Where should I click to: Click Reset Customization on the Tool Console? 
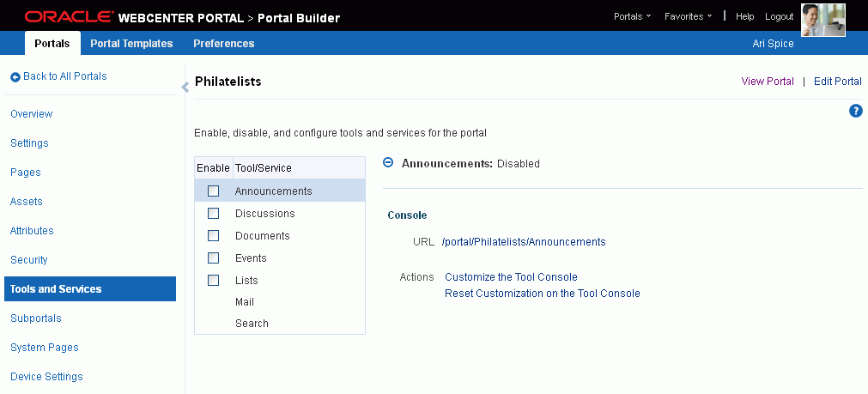point(543,294)
